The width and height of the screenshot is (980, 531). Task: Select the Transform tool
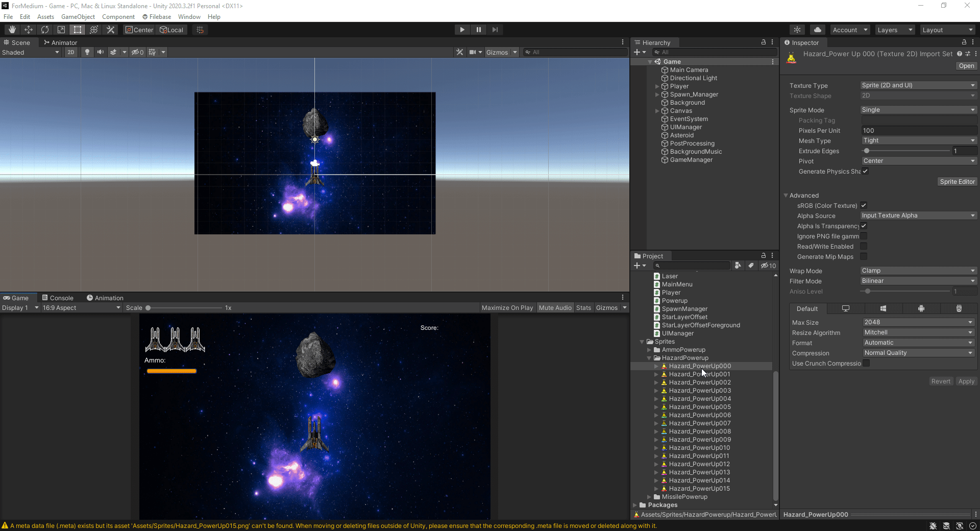click(94, 30)
